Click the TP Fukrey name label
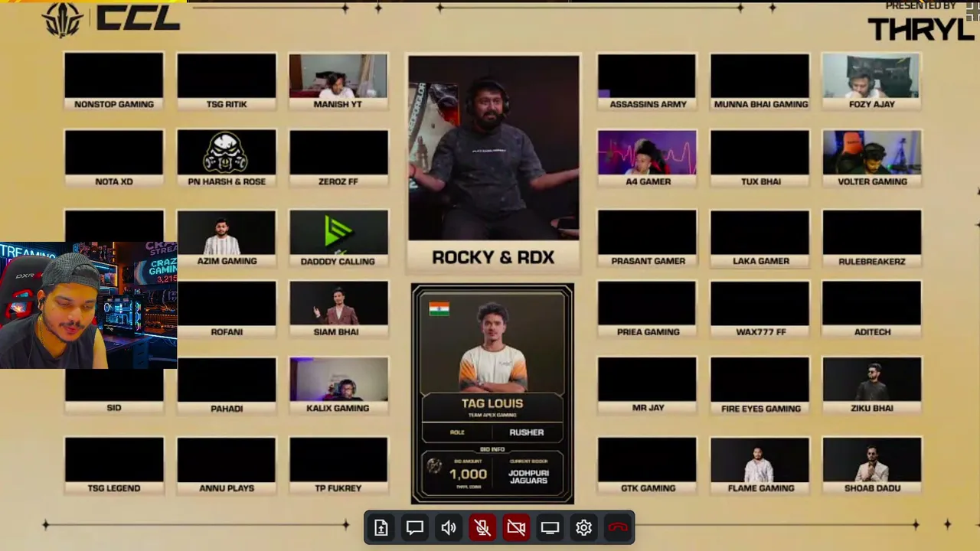The height and width of the screenshot is (551, 980). pyautogui.click(x=338, y=488)
